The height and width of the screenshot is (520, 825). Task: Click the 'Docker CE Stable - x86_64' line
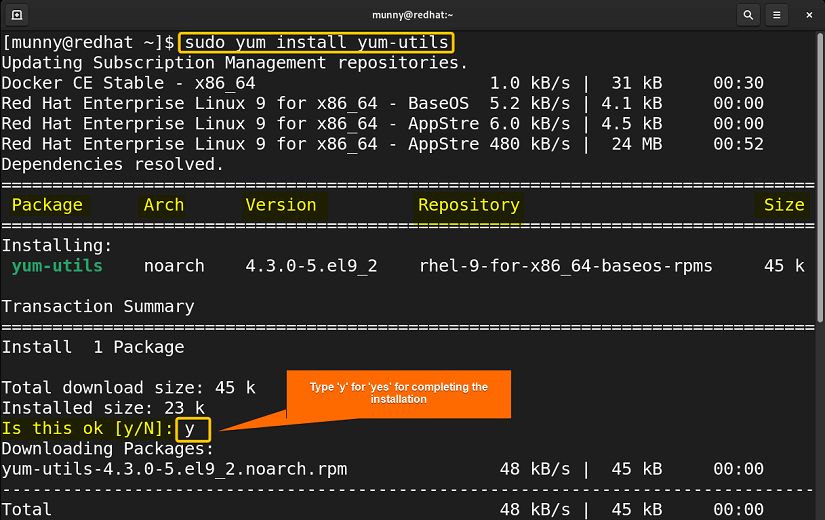pos(128,83)
